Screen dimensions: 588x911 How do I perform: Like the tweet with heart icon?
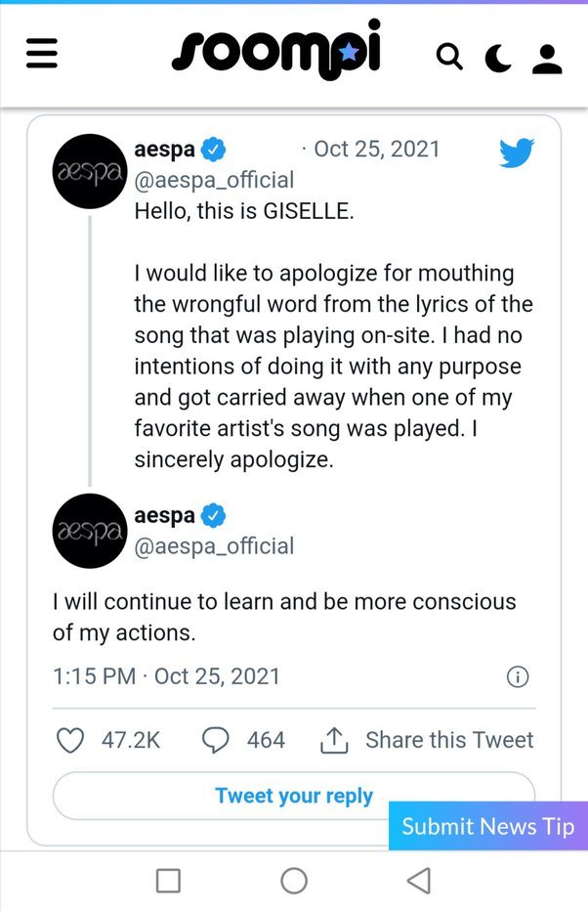click(x=70, y=740)
